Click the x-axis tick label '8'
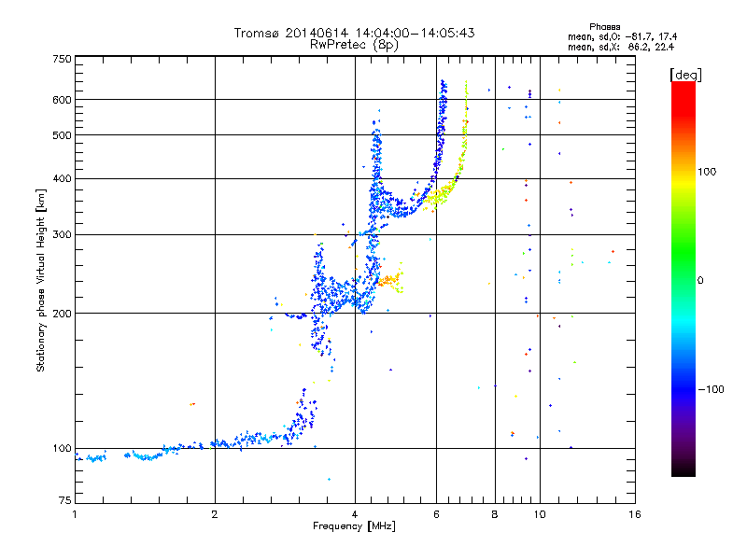 (495, 514)
